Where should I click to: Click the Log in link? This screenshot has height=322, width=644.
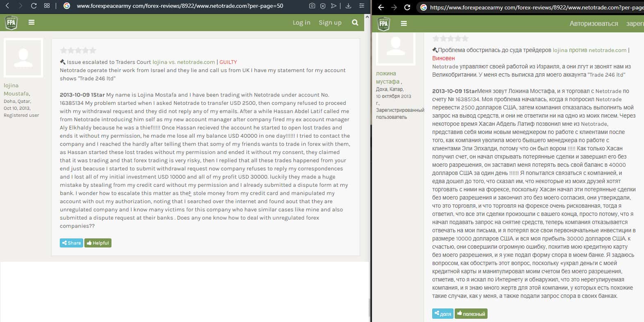pos(302,23)
